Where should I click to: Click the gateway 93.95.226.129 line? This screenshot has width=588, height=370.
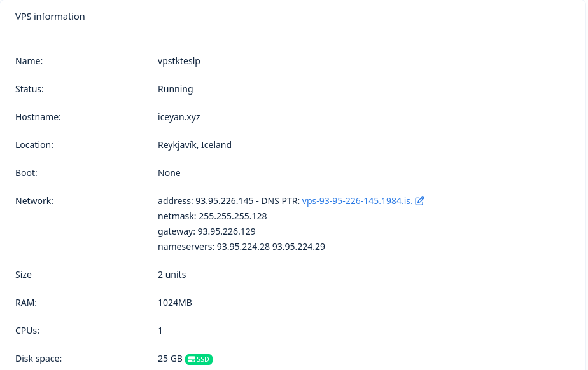pos(206,231)
